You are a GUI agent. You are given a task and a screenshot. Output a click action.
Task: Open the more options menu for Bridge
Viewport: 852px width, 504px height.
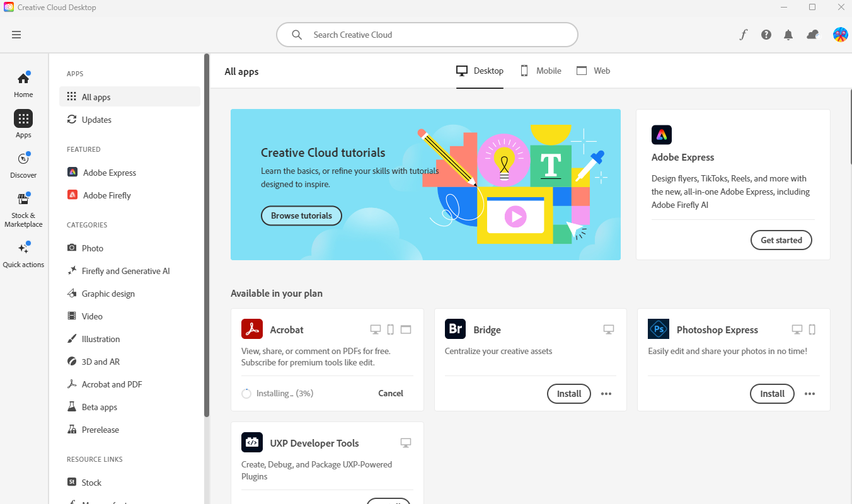click(606, 393)
